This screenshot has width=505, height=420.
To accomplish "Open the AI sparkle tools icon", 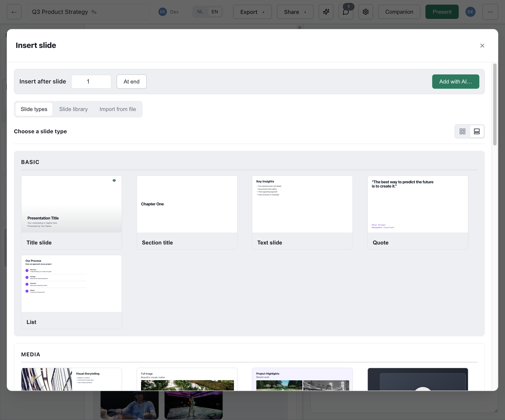I will [x=326, y=12].
